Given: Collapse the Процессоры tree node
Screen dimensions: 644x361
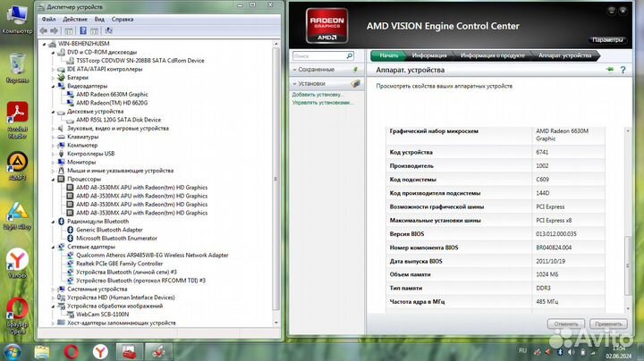Looking at the screenshot, I should click(53, 179).
